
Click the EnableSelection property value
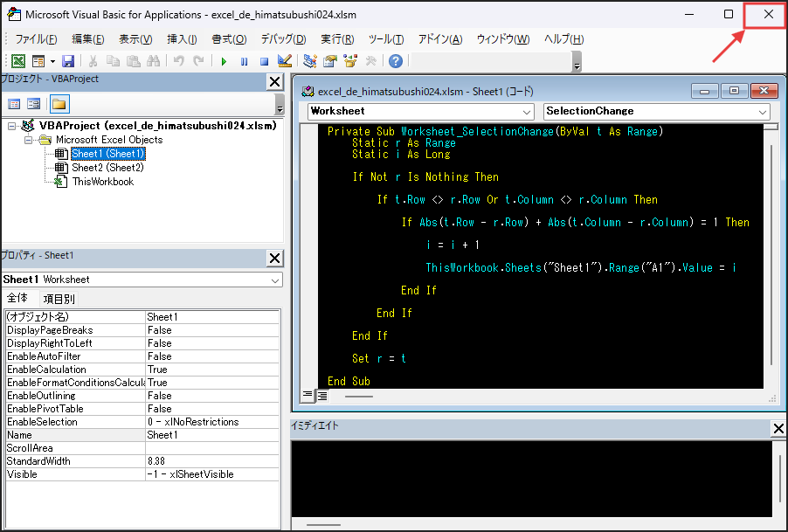[x=212, y=422]
